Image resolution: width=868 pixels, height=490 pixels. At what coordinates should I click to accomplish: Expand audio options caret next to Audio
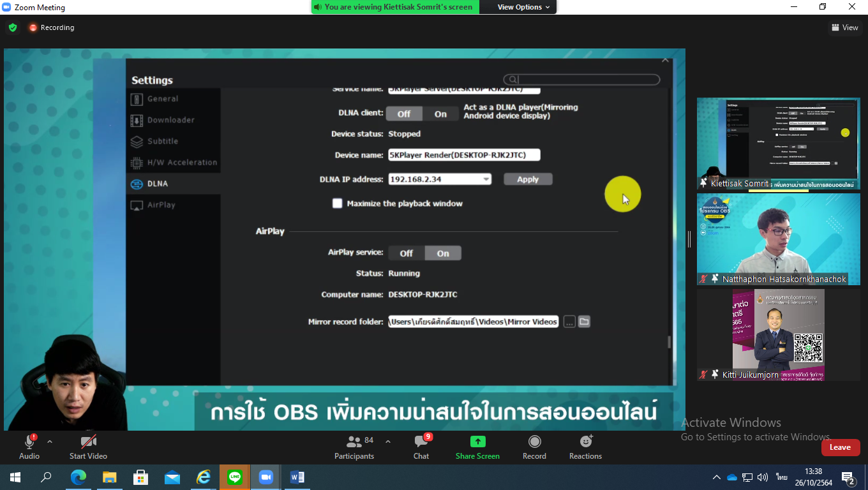[50, 441]
